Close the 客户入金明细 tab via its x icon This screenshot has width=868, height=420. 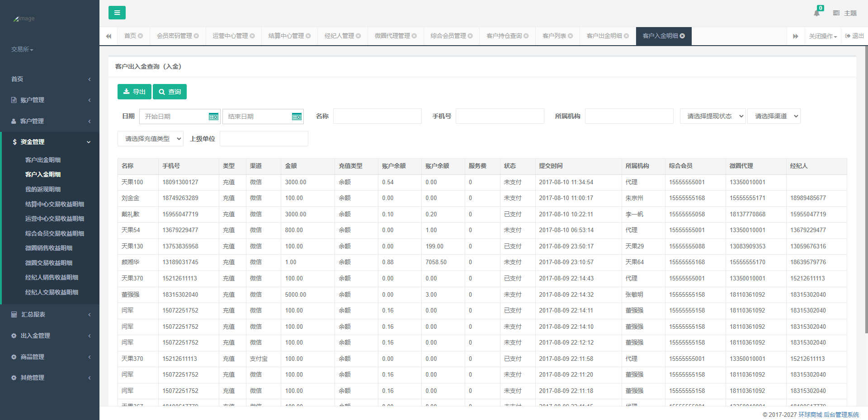683,36
